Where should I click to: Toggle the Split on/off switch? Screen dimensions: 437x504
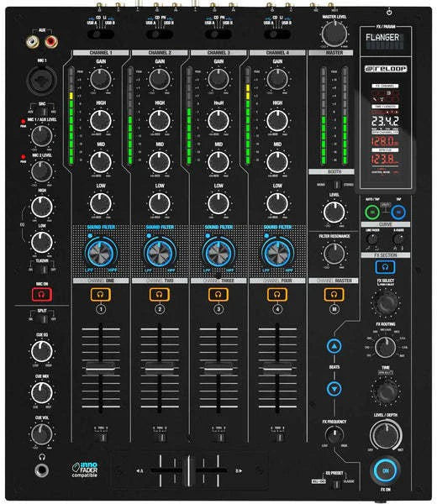point(42,319)
